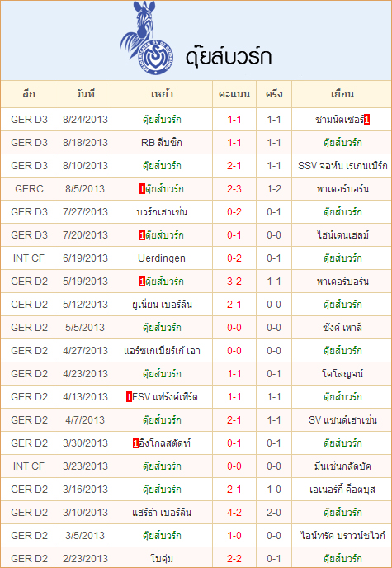392x568 pixels.
Task: Select the INT CF cell dated 6/19/2013
Action: pyautogui.click(x=29, y=258)
